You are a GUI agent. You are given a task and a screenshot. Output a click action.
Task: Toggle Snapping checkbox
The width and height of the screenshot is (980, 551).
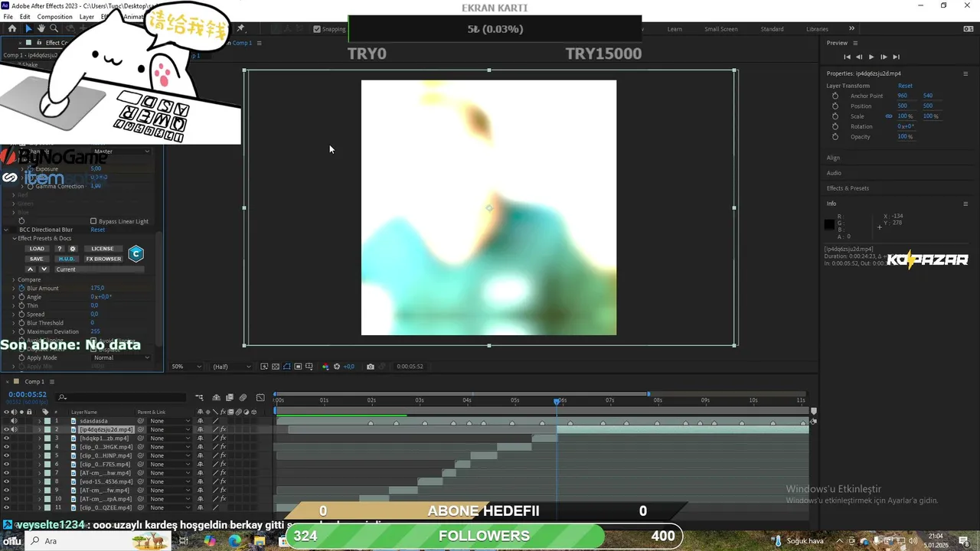(x=317, y=29)
